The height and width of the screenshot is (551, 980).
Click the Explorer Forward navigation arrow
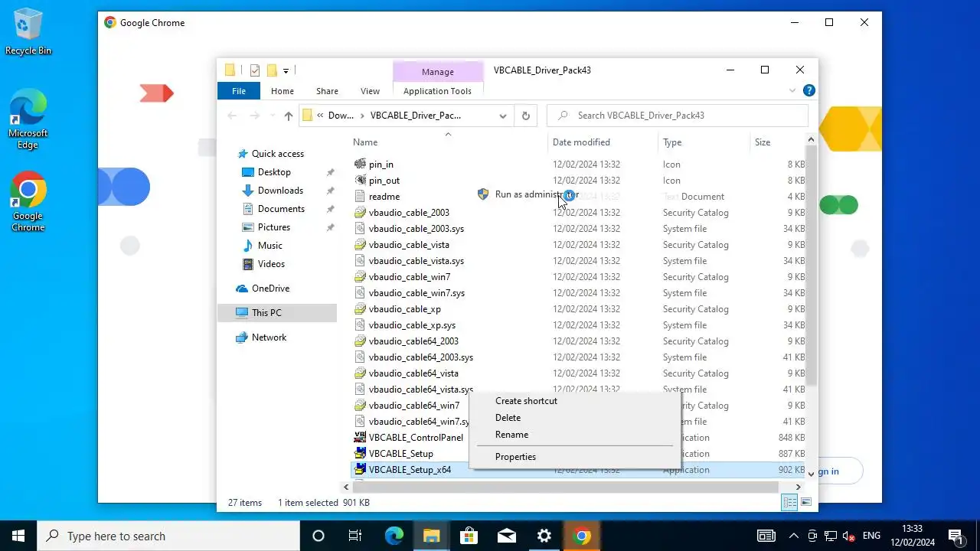(x=255, y=116)
